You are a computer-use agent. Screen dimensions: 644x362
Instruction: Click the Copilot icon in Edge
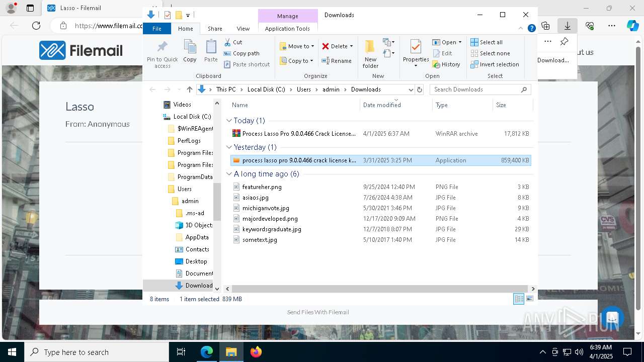pyautogui.click(x=632, y=25)
